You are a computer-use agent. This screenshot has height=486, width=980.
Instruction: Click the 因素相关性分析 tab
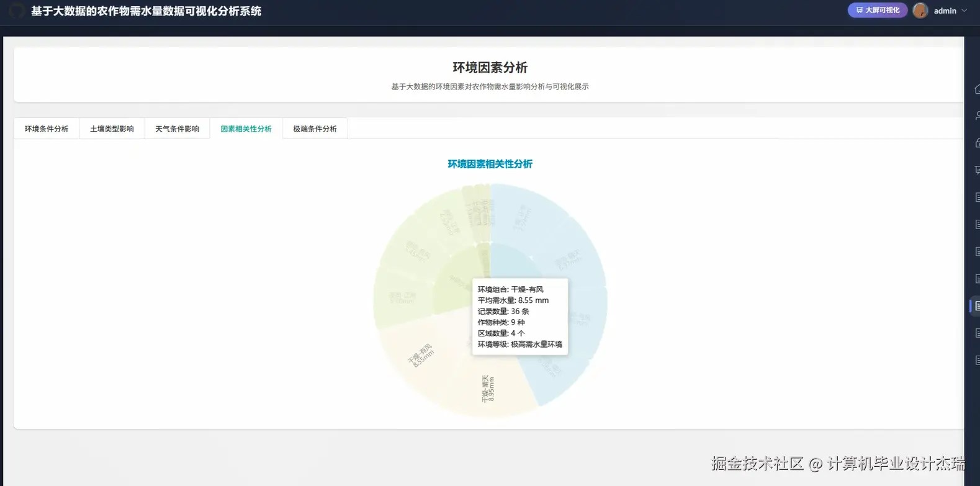[x=246, y=128]
